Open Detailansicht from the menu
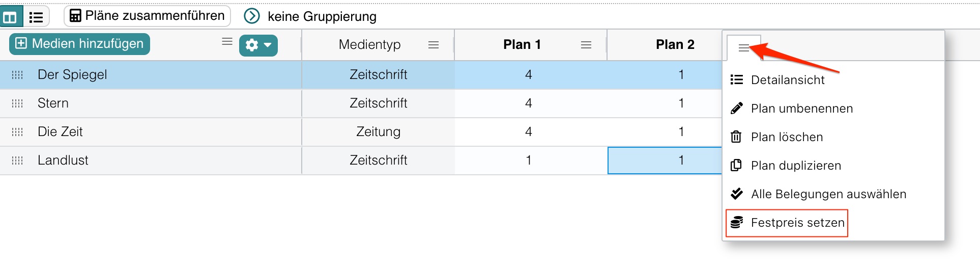The height and width of the screenshot is (267, 980). point(779,80)
